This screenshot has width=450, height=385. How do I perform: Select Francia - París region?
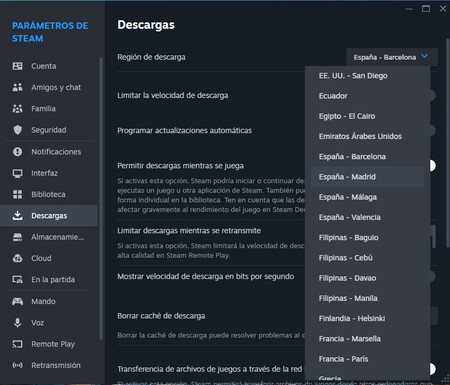367,359
